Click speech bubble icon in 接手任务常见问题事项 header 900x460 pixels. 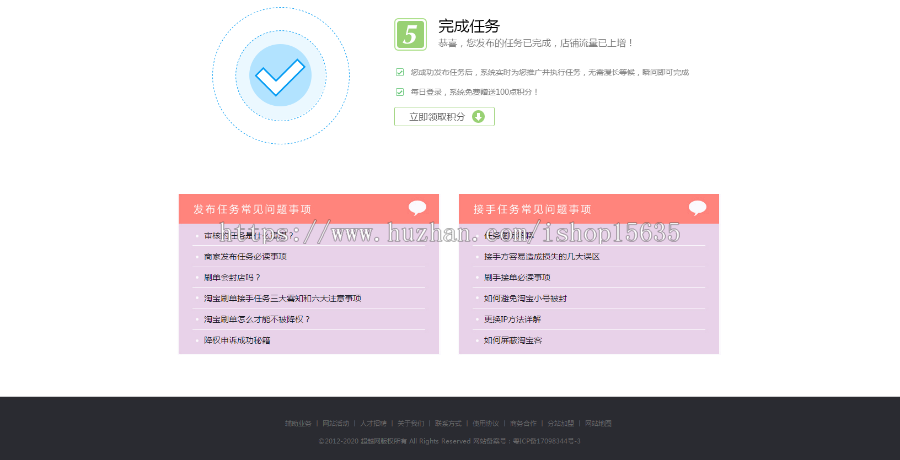click(697, 208)
